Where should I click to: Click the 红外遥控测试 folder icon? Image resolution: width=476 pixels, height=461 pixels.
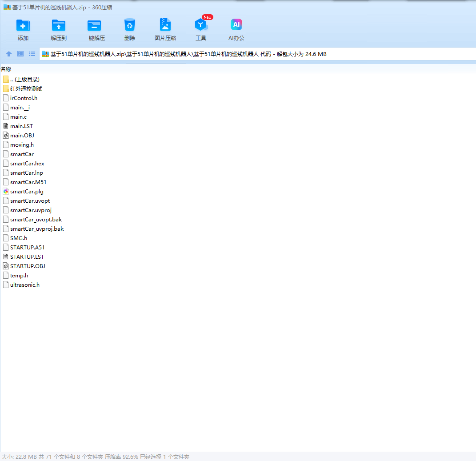click(x=6, y=88)
